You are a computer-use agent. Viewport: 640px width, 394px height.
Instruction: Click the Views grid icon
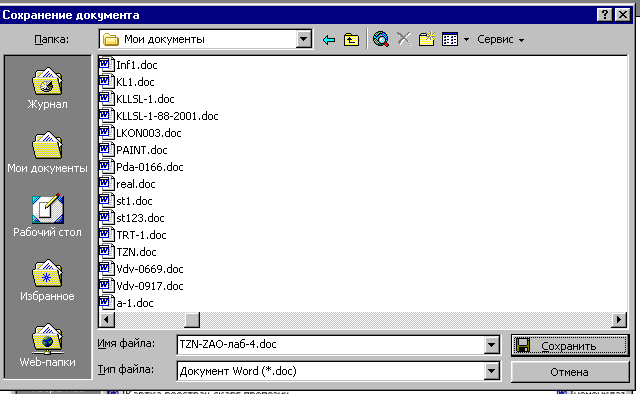pyautogui.click(x=450, y=40)
